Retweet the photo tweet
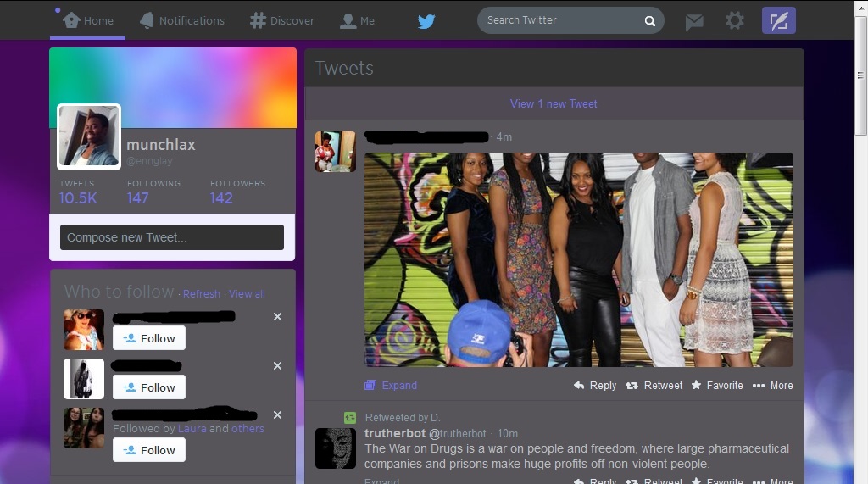The width and height of the screenshot is (868, 484). click(x=654, y=386)
